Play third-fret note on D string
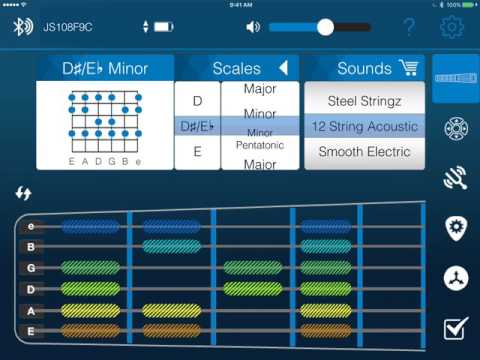The height and width of the screenshot is (360, 480). click(253, 289)
